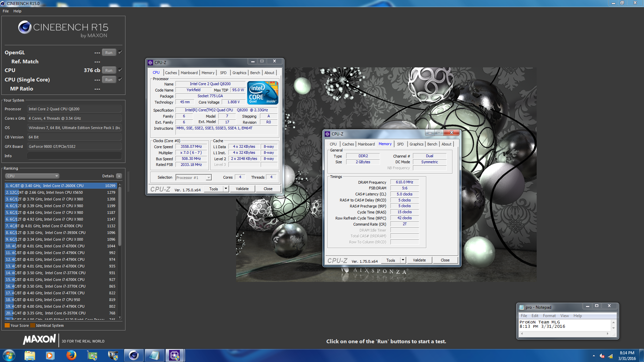
Task: Launch Windows Media Player from taskbar
Action: point(50,355)
